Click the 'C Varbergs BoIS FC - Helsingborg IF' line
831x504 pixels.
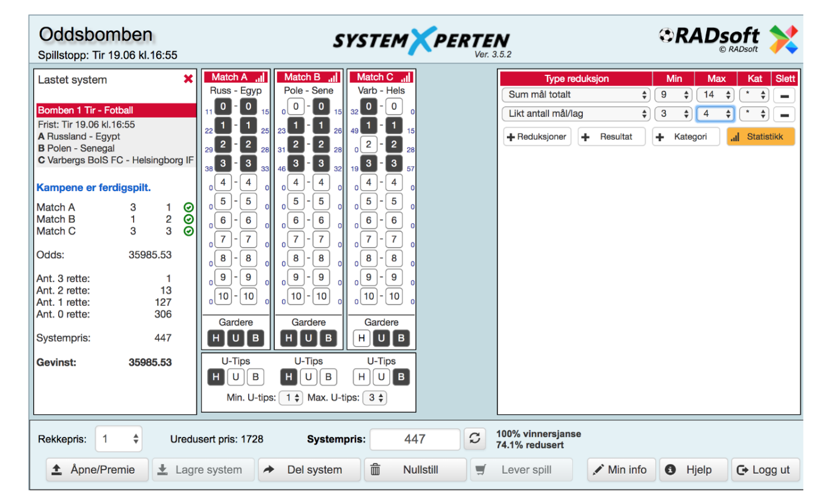coord(116,160)
